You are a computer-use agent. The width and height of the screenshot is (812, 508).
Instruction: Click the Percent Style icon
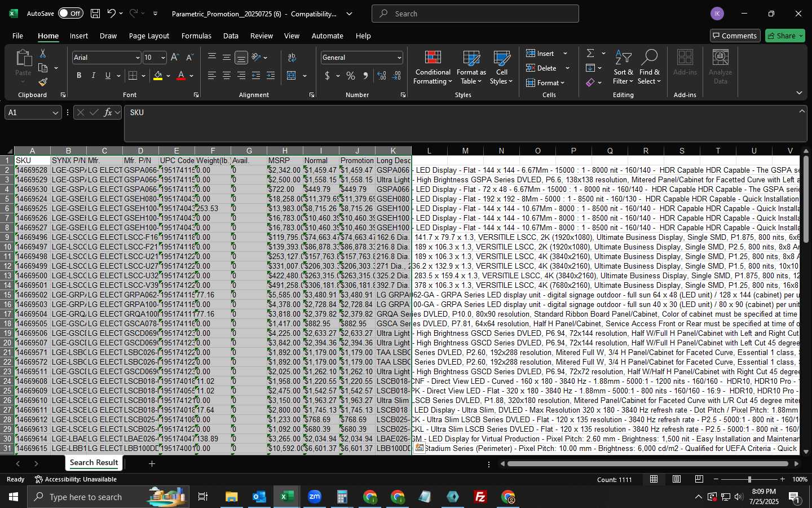click(351, 76)
